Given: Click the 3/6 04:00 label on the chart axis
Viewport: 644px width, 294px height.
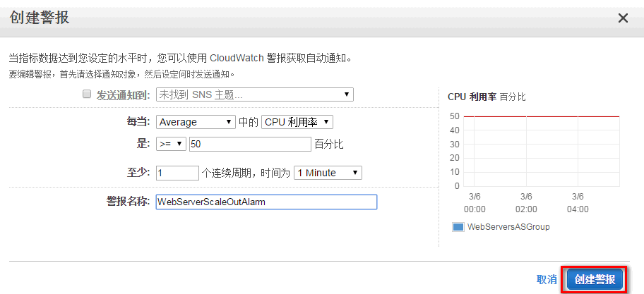Looking at the screenshot, I should pyautogui.click(x=578, y=203).
